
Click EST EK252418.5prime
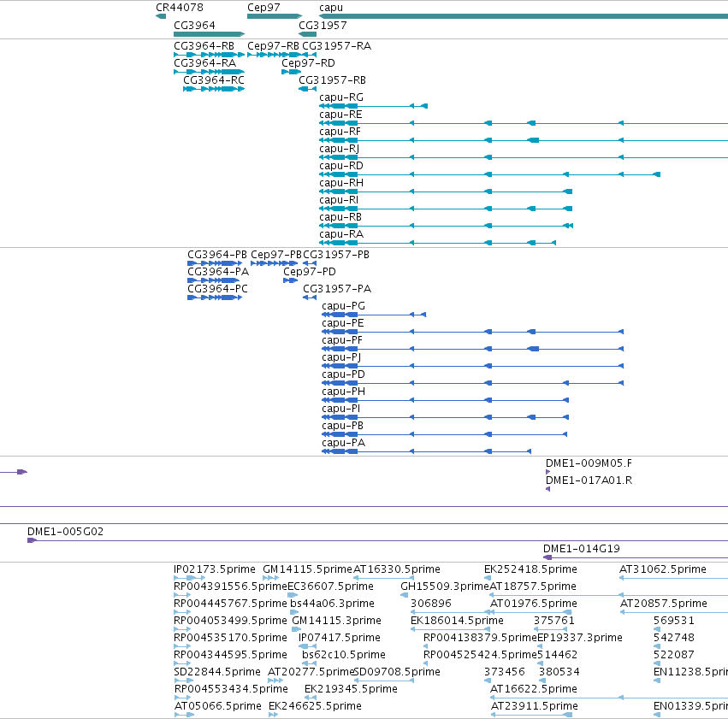click(x=488, y=579)
